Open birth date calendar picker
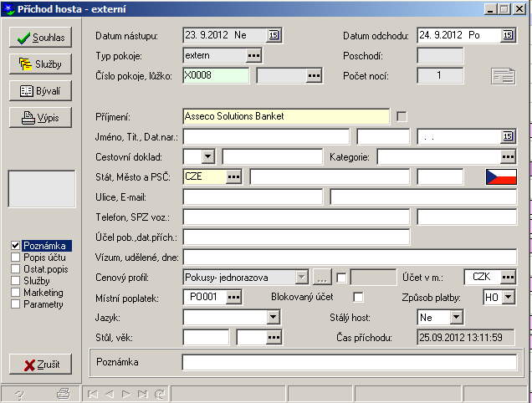Image resolution: width=532 pixels, height=403 pixels. (x=508, y=136)
